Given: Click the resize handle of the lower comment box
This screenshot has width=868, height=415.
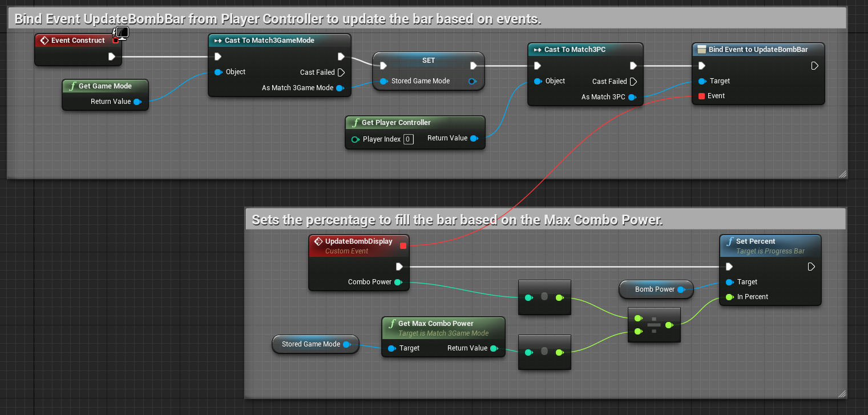Looking at the screenshot, I should 842,393.
